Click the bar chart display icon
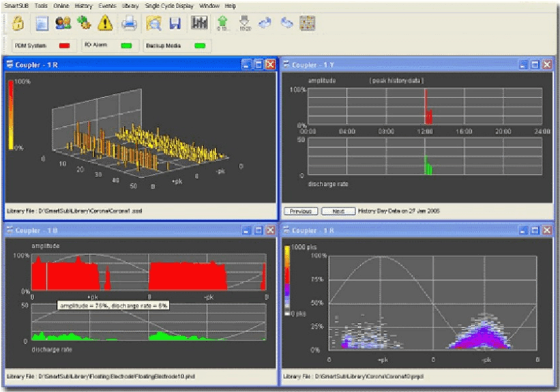560x392 pixels. coord(200,22)
